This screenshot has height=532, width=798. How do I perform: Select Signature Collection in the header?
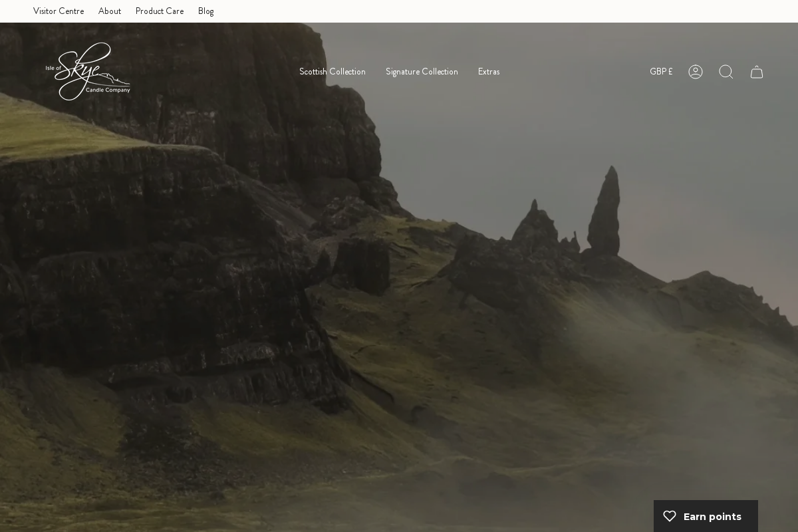(422, 72)
